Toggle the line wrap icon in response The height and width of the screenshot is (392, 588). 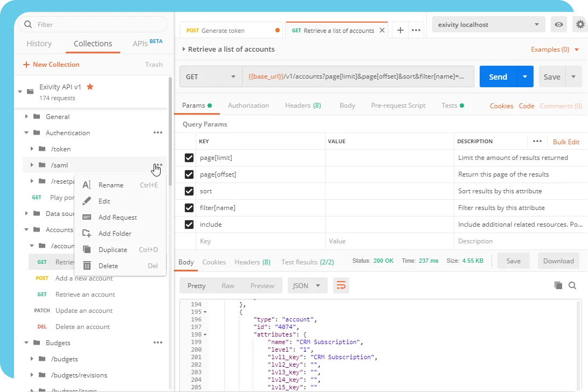click(x=341, y=285)
